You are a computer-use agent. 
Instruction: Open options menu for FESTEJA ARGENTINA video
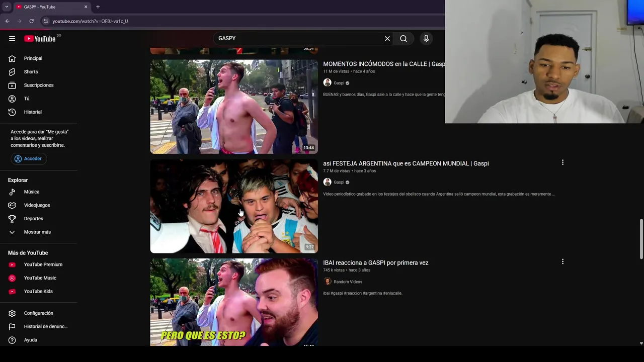click(x=562, y=162)
